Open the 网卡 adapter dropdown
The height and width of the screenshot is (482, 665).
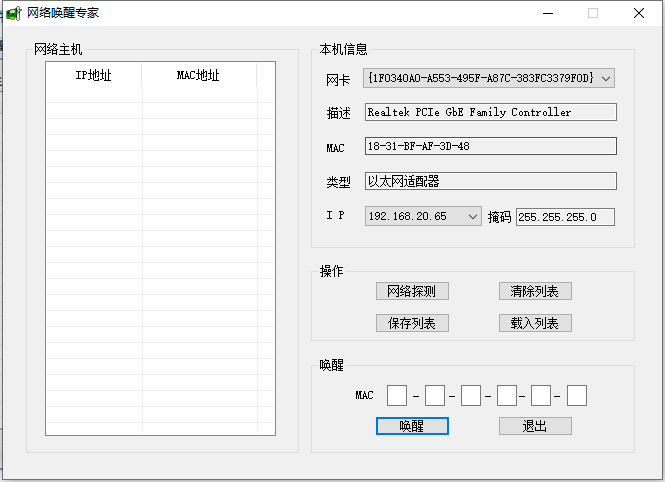point(489,78)
